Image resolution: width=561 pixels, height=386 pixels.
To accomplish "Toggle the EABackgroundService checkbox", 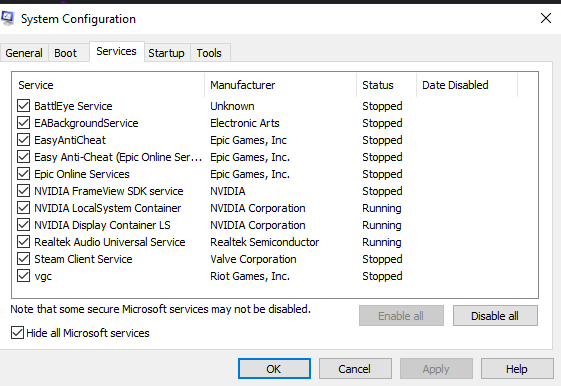I will 24,123.
